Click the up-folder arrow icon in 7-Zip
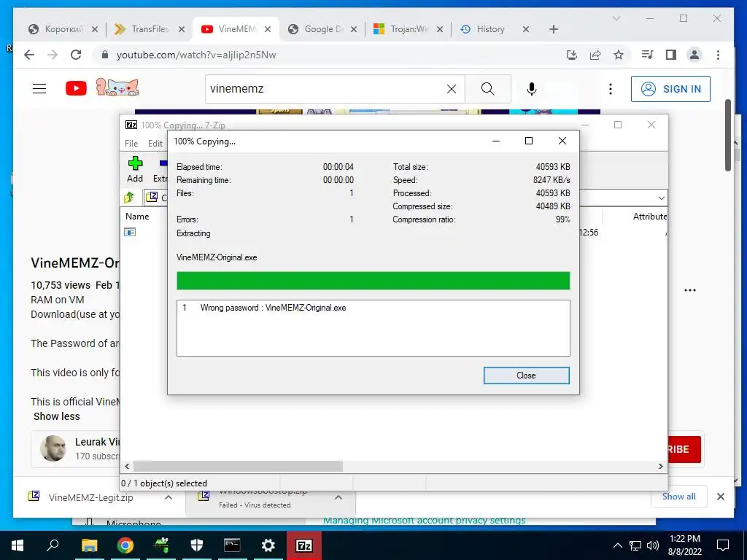Viewport: 747px width, 560px height. point(129,197)
